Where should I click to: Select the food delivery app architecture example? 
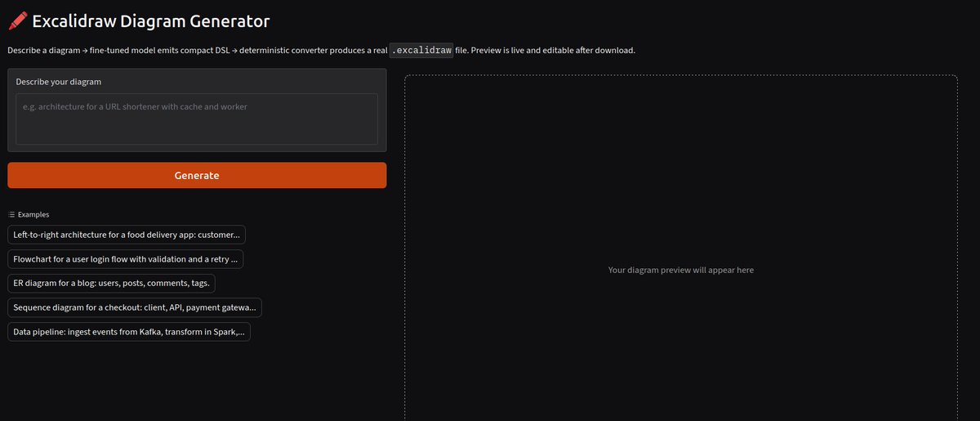pyautogui.click(x=127, y=235)
